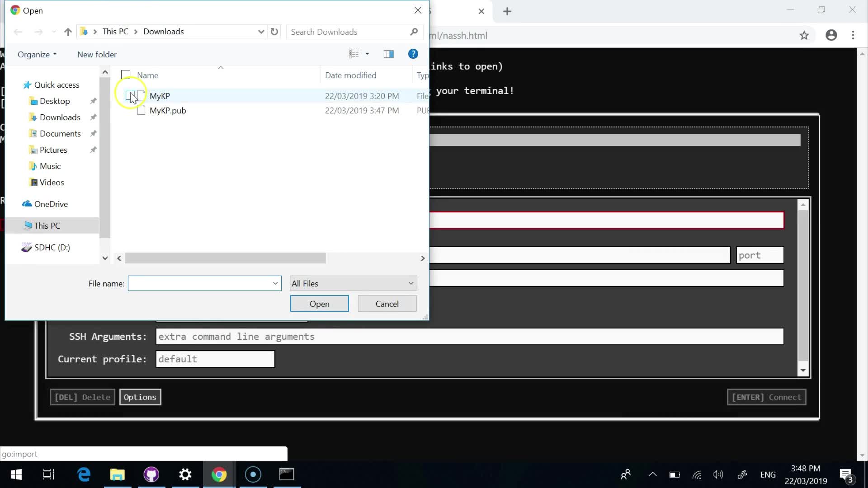Toggle the preview pane icon
Screen dimensions: 868x488
pyautogui.click(x=388, y=54)
